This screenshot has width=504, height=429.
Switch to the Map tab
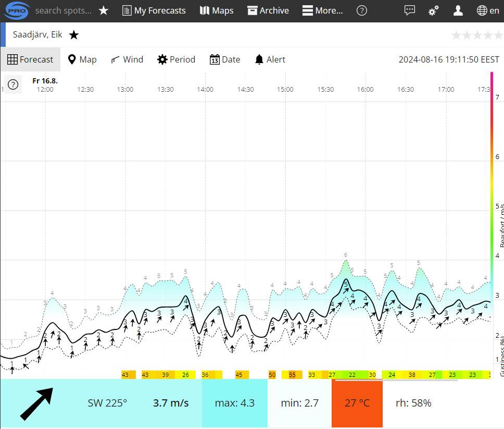[82, 59]
